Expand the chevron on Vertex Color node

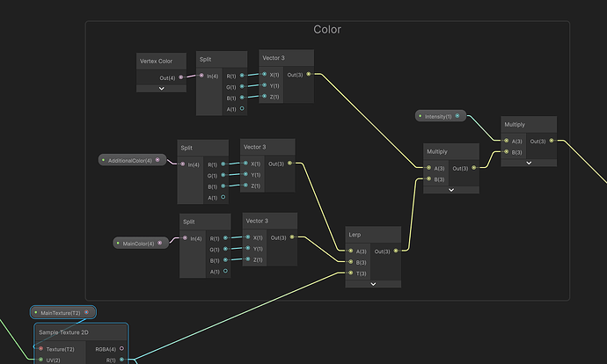coord(162,88)
